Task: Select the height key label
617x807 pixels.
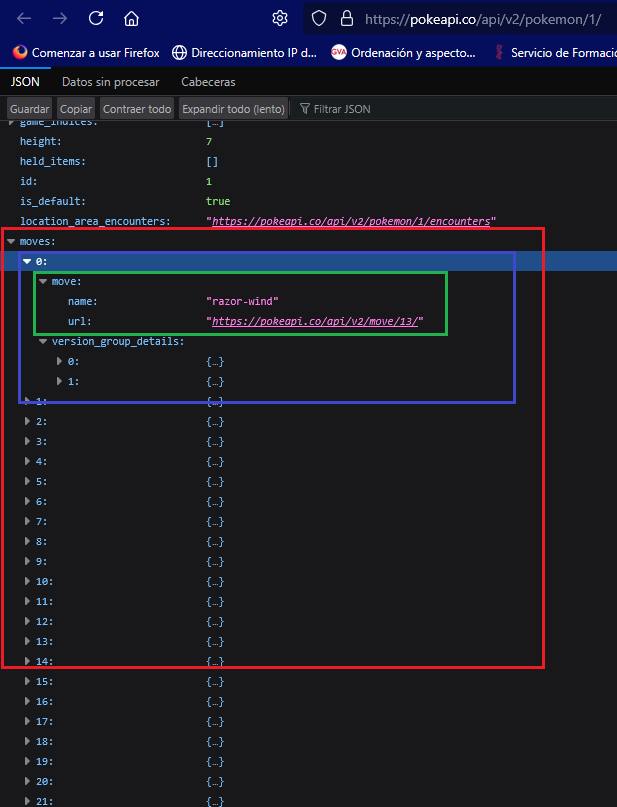Action: [41, 142]
